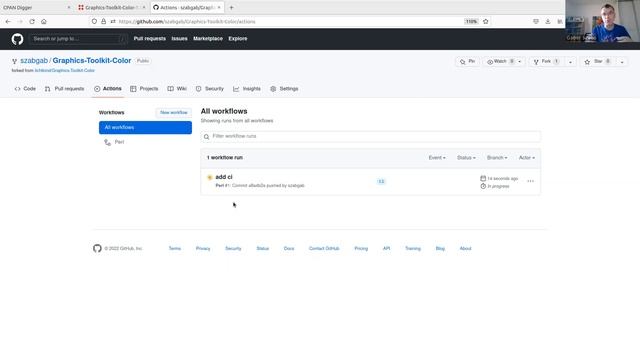The width and height of the screenshot is (640, 360).
Task: Expand the Branch filter dropdown
Action: click(x=497, y=158)
